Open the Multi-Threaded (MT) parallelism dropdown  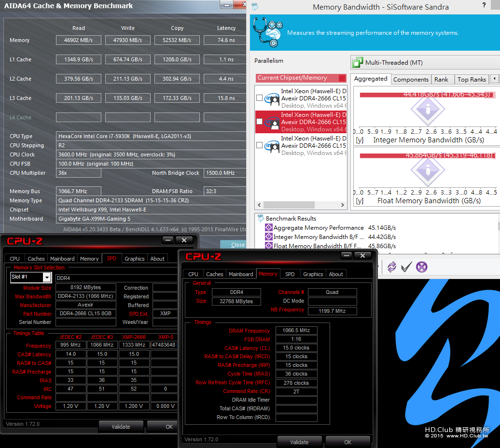425,62
